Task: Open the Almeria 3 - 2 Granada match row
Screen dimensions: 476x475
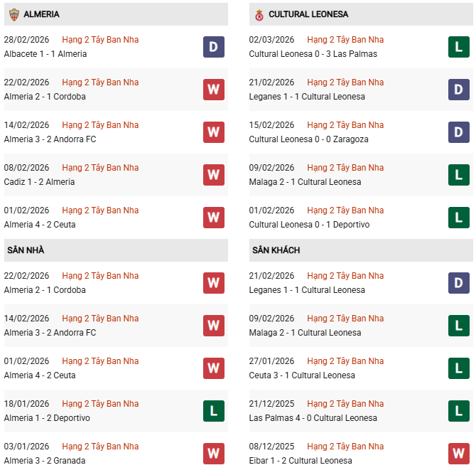Action: pos(45,461)
